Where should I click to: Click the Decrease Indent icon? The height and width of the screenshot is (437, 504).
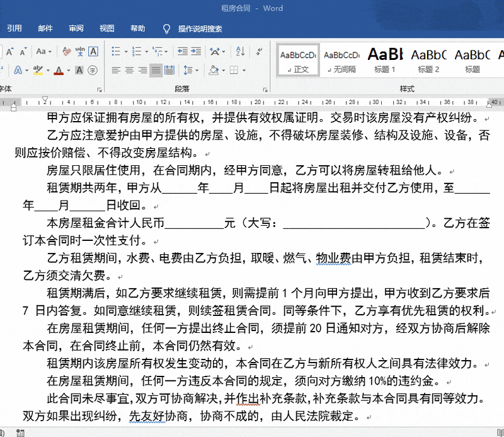tap(183, 51)
